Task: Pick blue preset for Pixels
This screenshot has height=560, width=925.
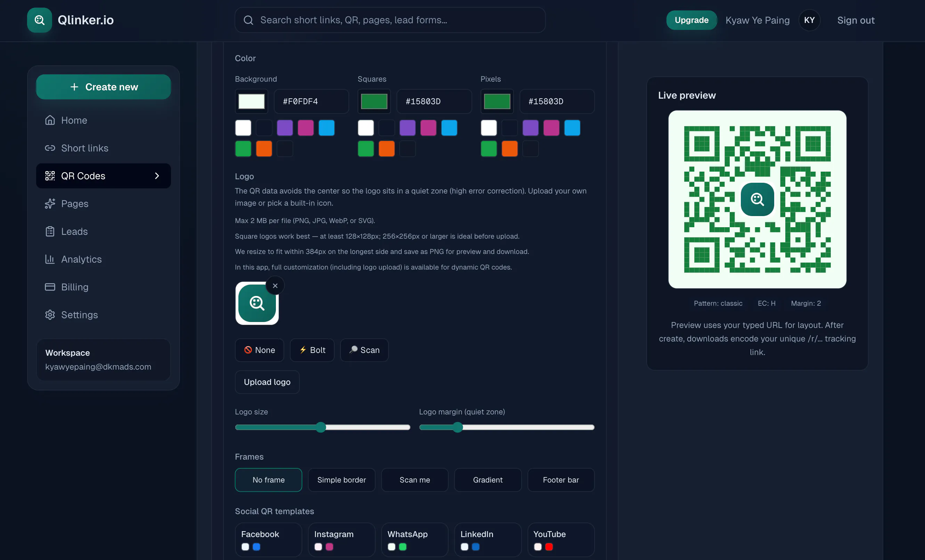Action: coord(572,128)
